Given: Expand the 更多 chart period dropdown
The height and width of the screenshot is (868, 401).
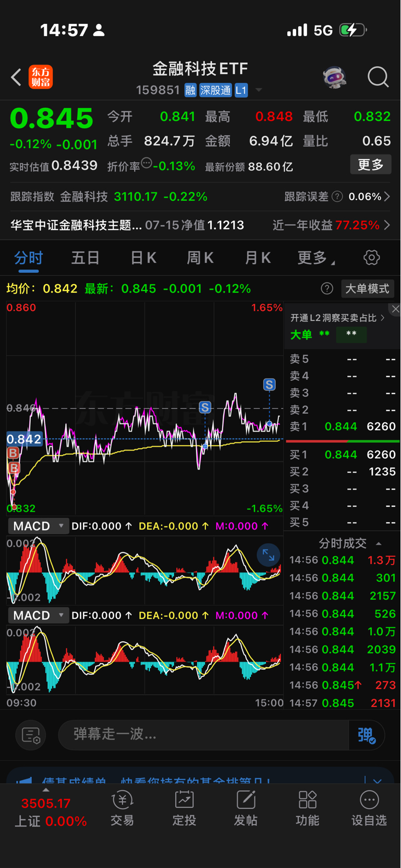Looking at the screenshot, I should [316, 258].
